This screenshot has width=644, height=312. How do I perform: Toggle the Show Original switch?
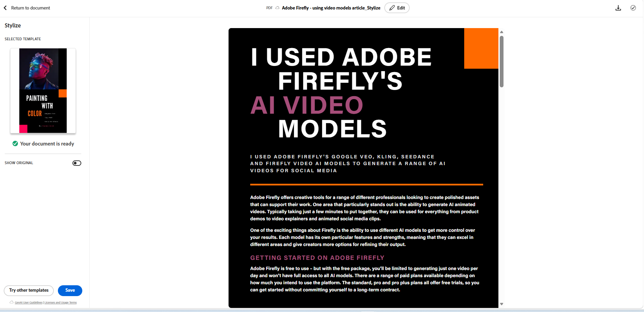click(77, 163)
